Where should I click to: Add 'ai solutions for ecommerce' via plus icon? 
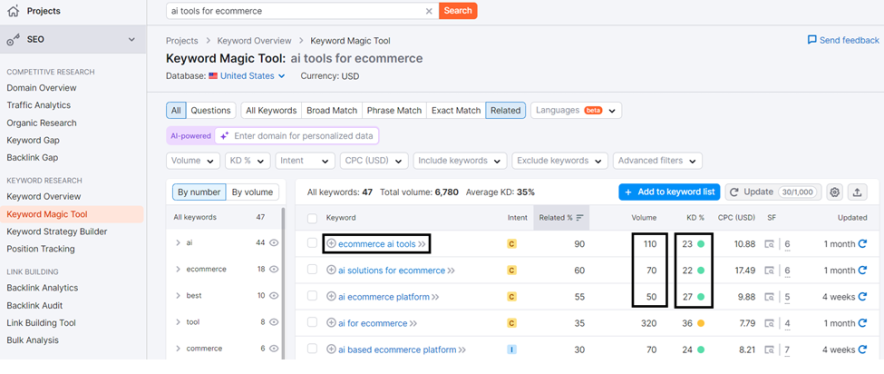332,270
